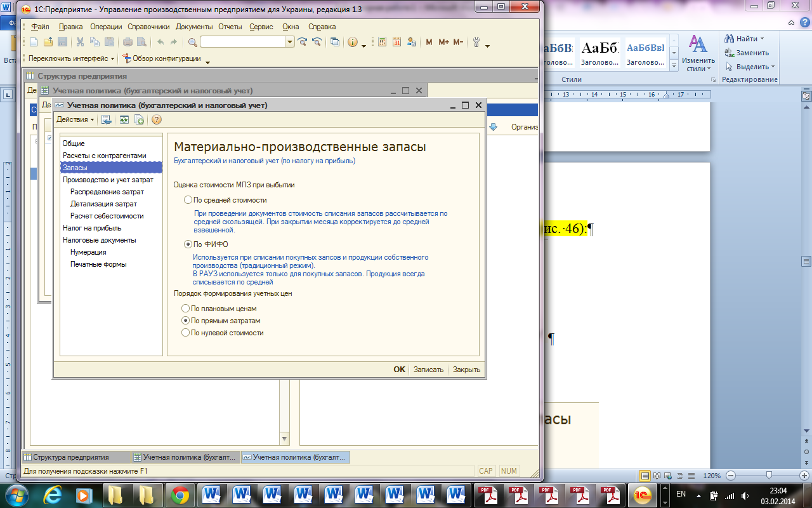The image size is (812, 508).
Task: Click the Copy icon in the 1C toolbar
Action: (95, 42)
